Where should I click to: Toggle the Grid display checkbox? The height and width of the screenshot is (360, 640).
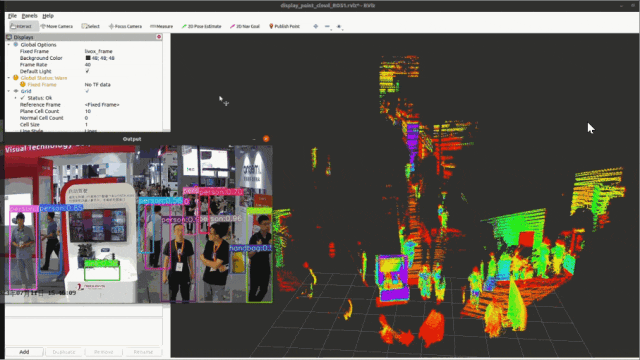[x=87, y=91]
